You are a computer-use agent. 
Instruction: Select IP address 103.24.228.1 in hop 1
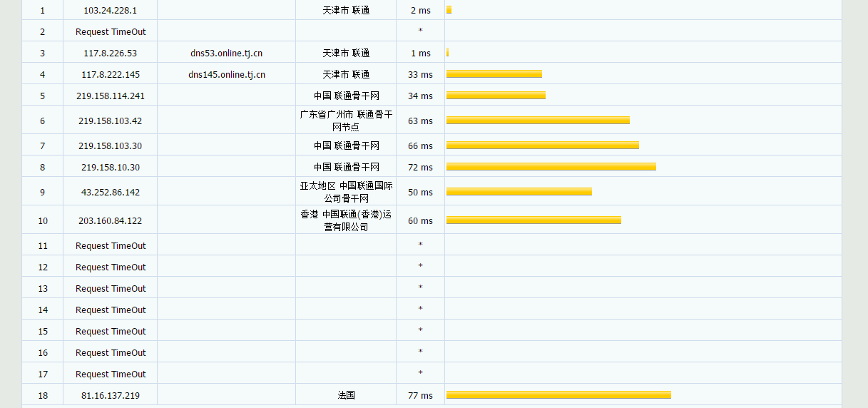(110, 11)
